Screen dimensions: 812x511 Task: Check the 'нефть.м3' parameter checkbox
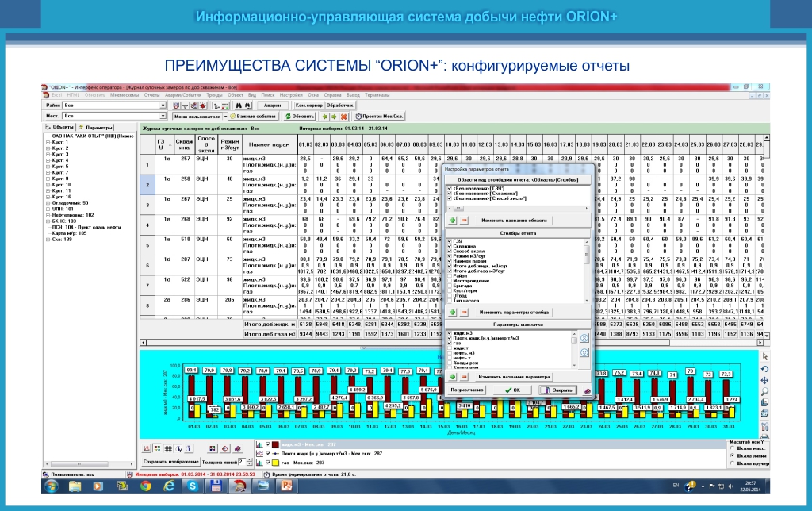click(450, 353)
